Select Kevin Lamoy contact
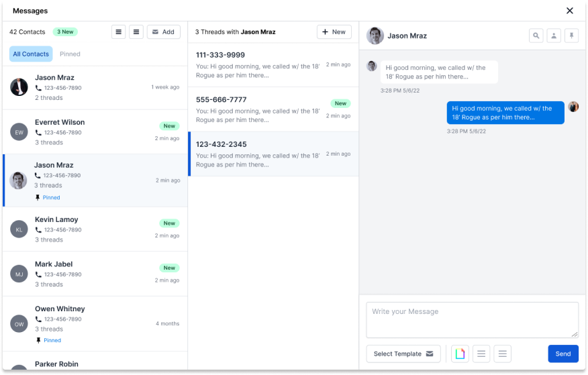This screenshot has width=588, height=375. tap(95, 229)
